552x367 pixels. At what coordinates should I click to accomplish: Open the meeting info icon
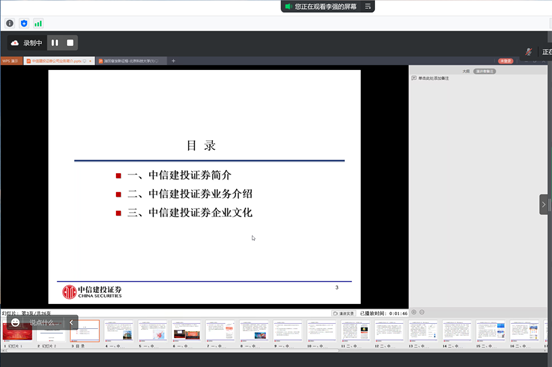pyautogui.click(x=10, y=24)
